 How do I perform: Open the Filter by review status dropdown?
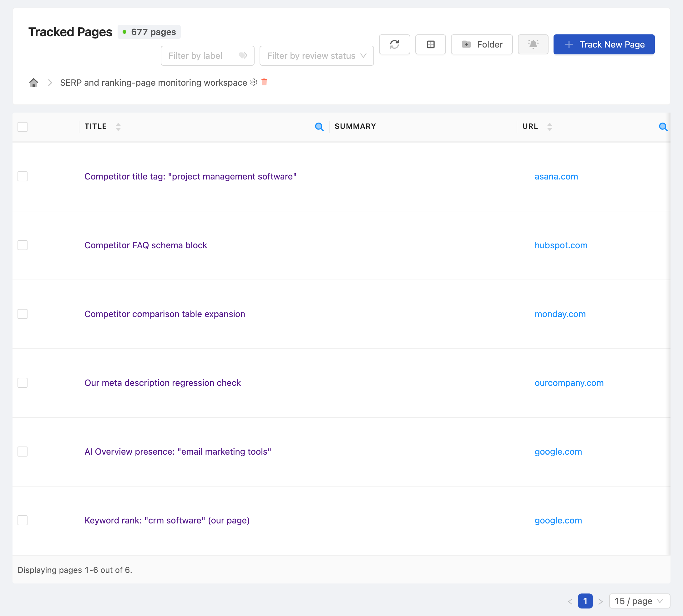316,56
